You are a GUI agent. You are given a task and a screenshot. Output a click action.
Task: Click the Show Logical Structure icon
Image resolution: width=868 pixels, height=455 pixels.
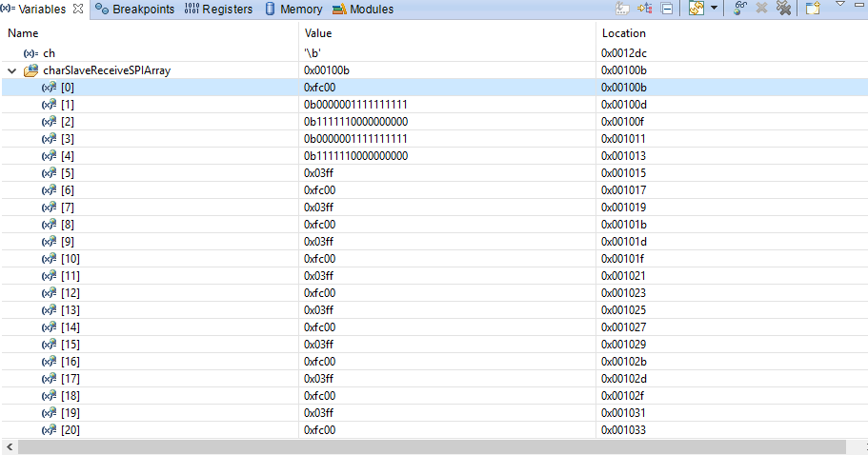[645, 9]
